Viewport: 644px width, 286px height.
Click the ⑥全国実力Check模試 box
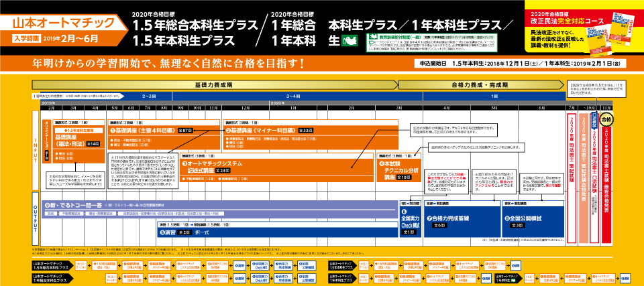[x=411, y=219]
